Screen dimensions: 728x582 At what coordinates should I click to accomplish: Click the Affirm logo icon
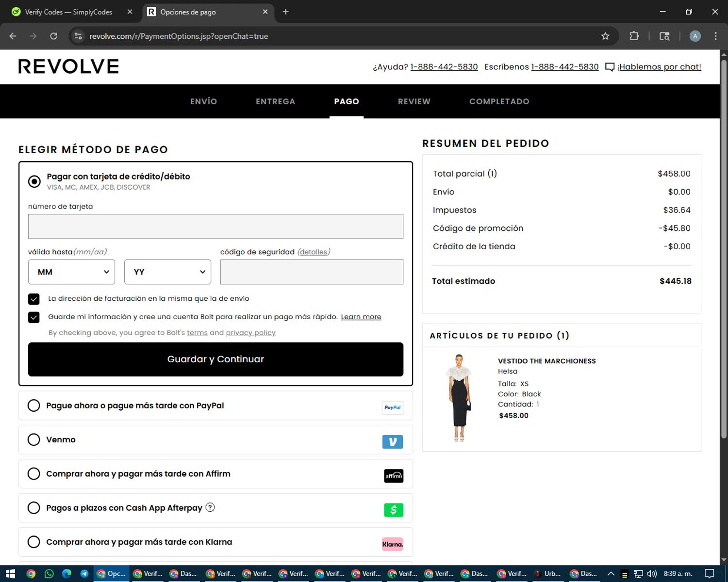(394, 476)
